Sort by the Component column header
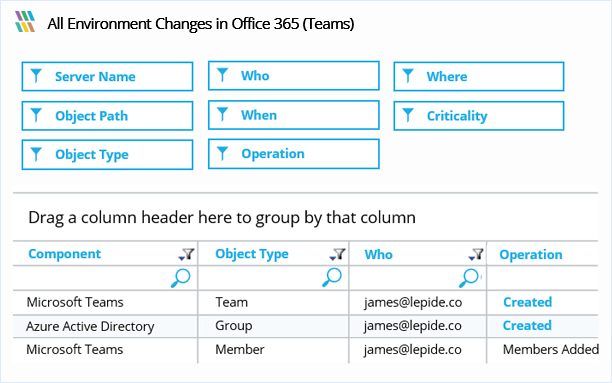Image resolution: width=612 pixels, height=383 pixels. [64, 254]
